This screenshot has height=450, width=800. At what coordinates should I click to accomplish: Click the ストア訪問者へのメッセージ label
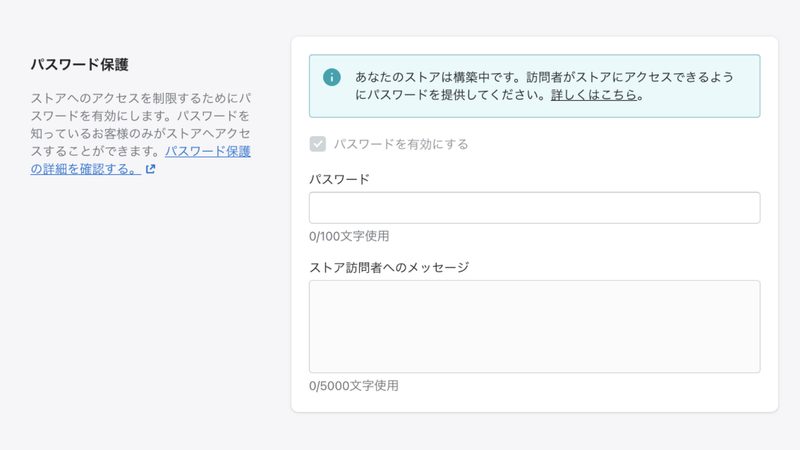(389, 267)
